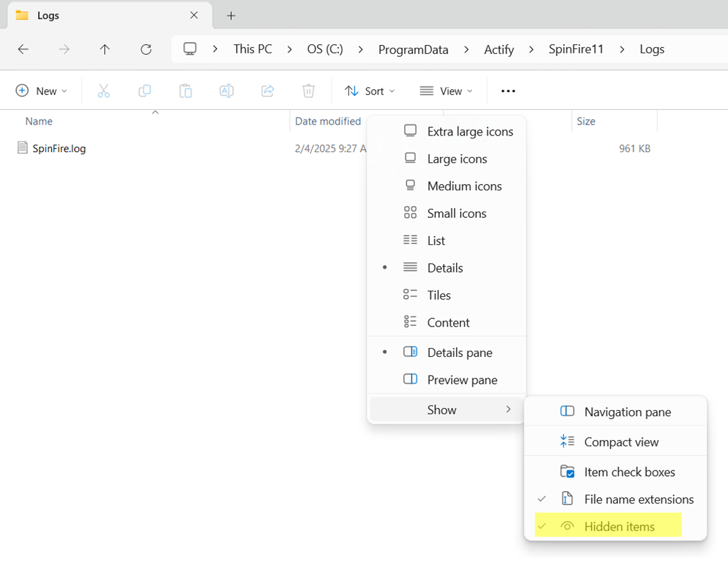Select Large icons view option

tap(457, 159)
